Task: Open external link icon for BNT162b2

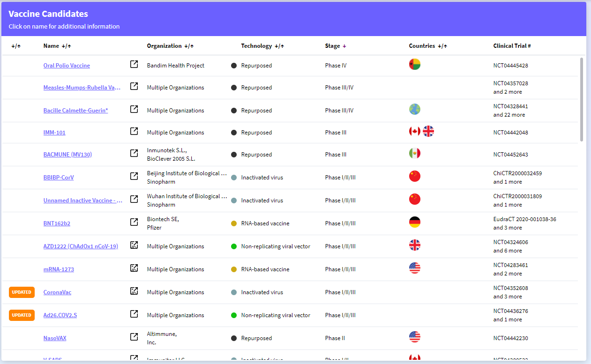Action: pyautogui.click(x=134, y=222)
